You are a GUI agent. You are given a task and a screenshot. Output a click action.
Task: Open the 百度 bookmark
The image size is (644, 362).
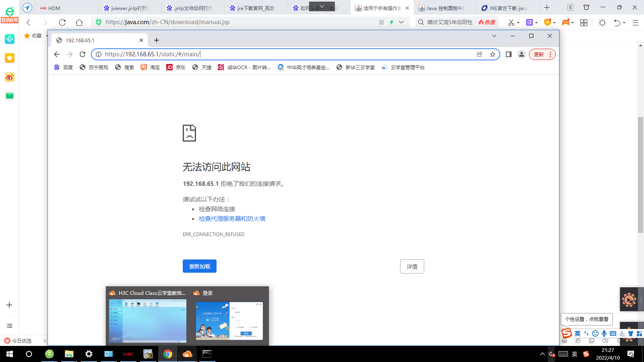click(x=64, y=67)
